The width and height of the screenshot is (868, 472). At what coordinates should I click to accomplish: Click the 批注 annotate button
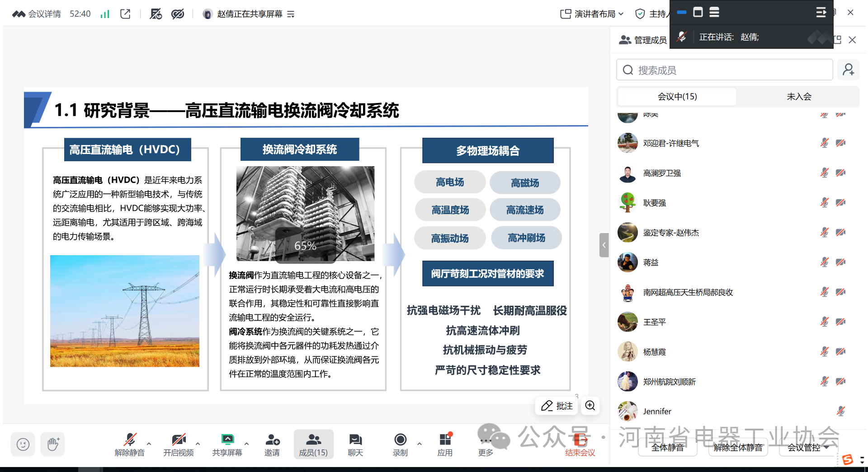557,406
